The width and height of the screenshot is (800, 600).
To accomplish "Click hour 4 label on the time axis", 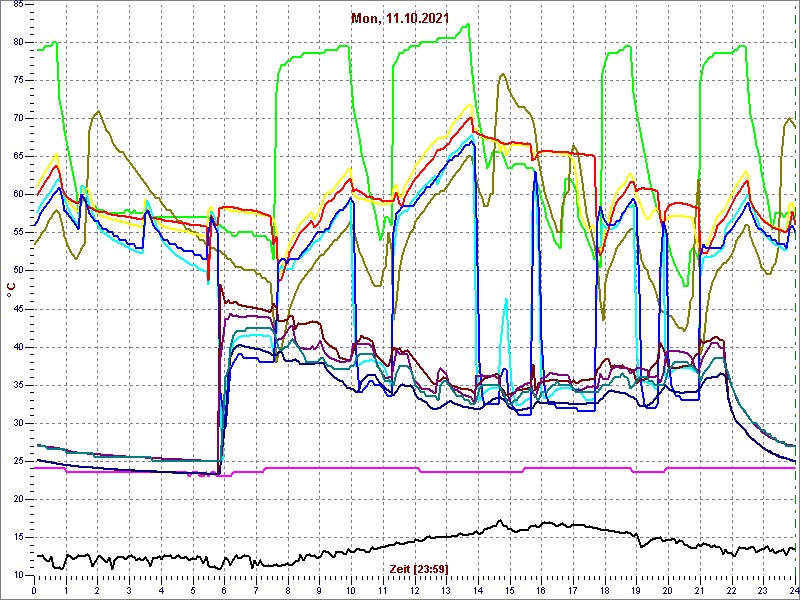I will point(161,590).
